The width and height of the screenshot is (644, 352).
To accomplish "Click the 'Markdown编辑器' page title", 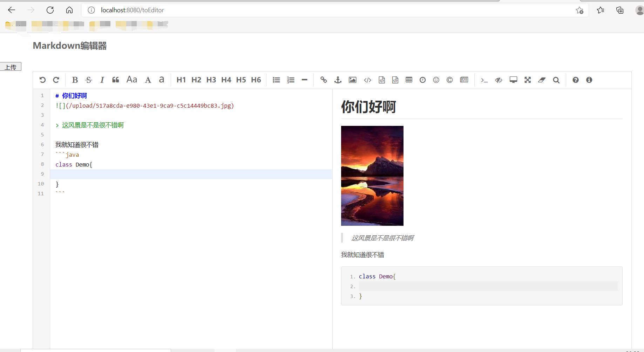I will coord(70,46).
